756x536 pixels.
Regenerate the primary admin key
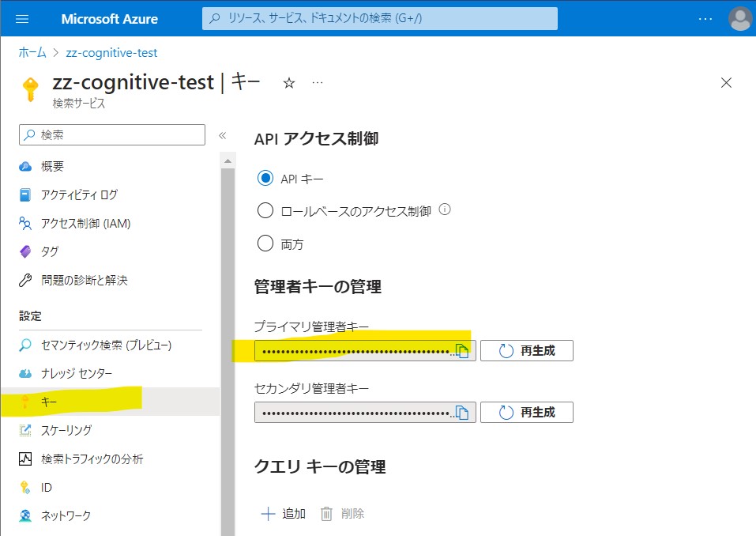click(526, 351)
